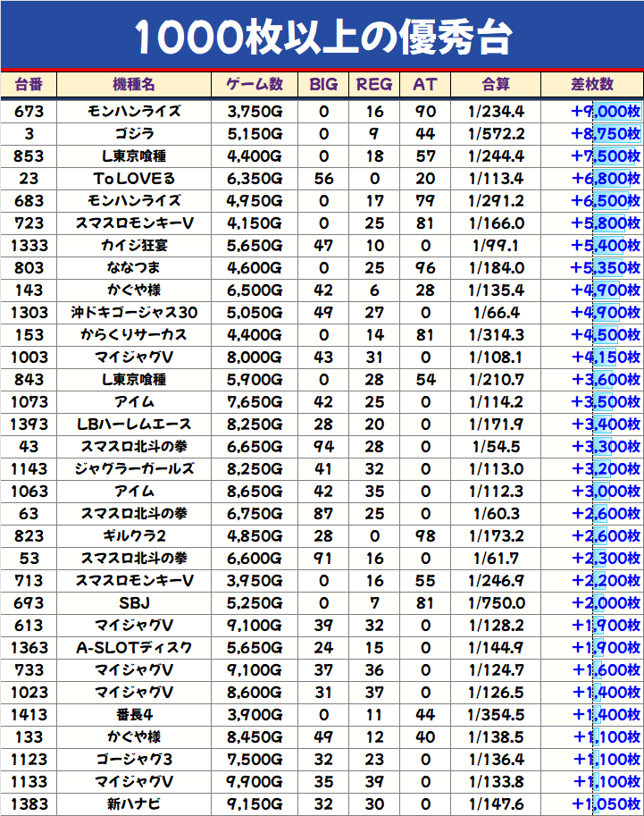Screen dimensions: 644x816
Task: Click the title 1000枚以上の優秀台
Action: click(x=323, y=38)
